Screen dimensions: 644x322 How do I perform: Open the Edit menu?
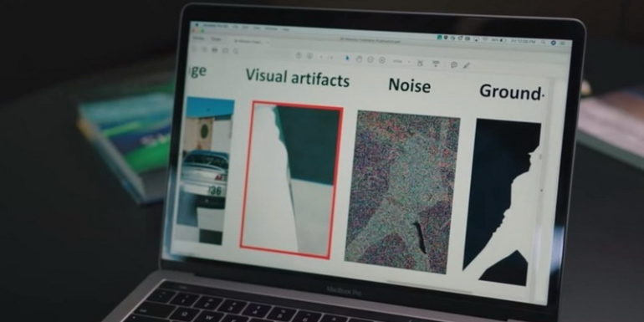[x=246, y=28]
